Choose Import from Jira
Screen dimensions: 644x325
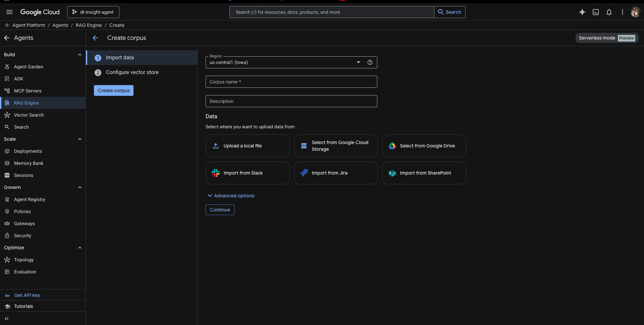tap(336, 173)
